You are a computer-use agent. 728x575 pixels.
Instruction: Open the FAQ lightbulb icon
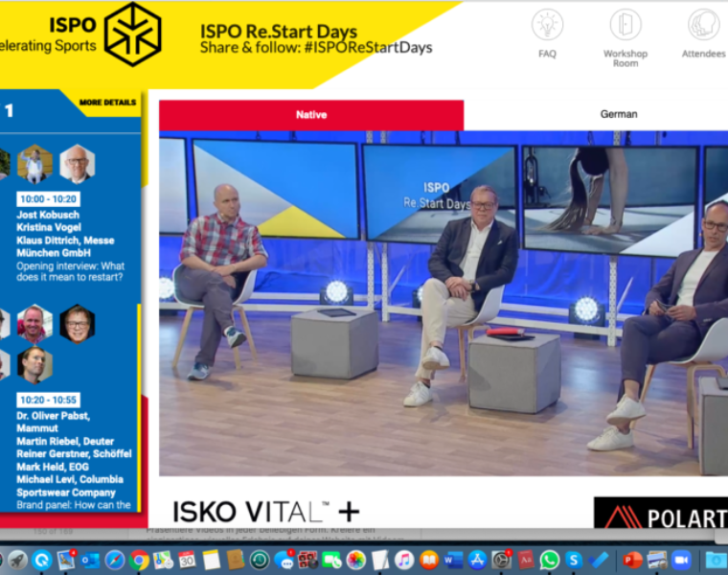point(547,25)
